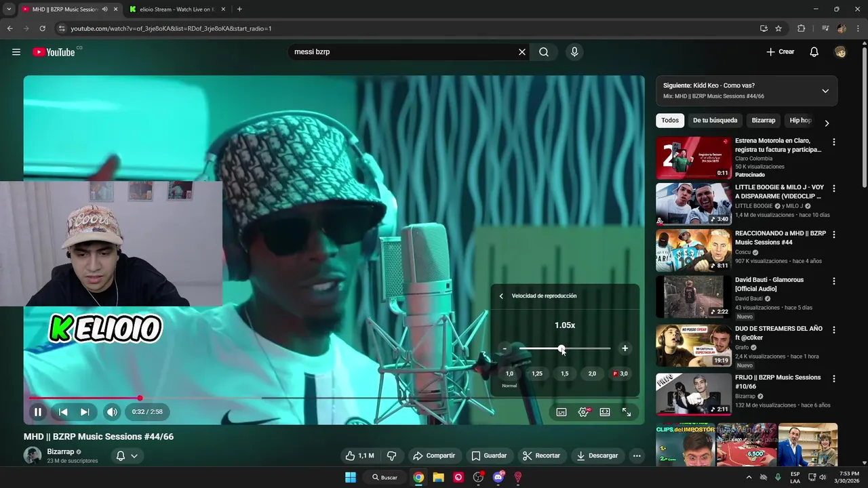
Task: Clear the search box with X
Action: click(x=522, y=52)
